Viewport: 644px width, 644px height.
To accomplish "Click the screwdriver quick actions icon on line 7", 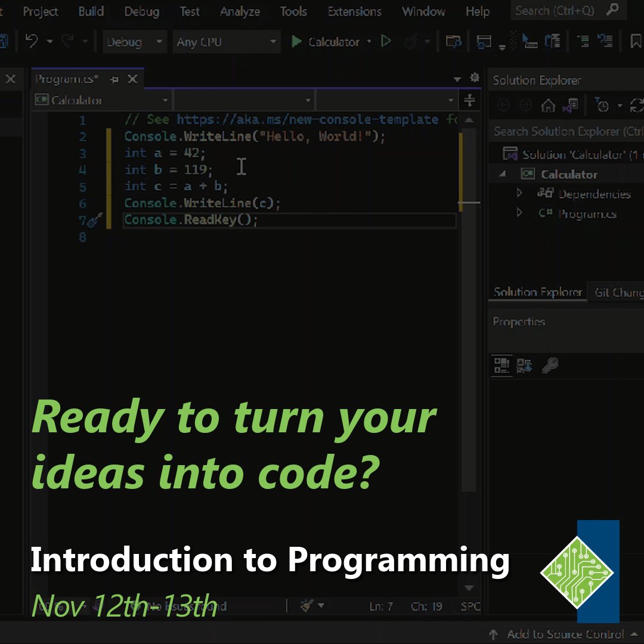I will [95, 220].
